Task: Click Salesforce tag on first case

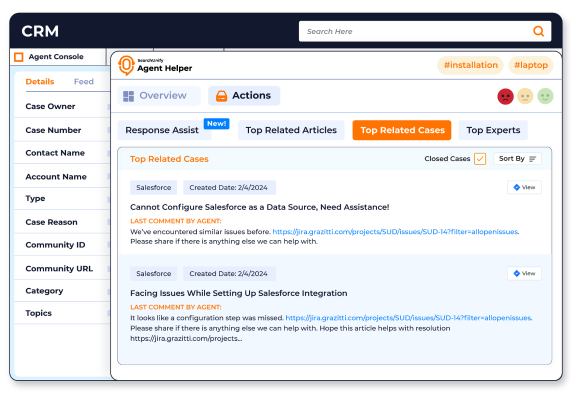Action: click(154, 188)
